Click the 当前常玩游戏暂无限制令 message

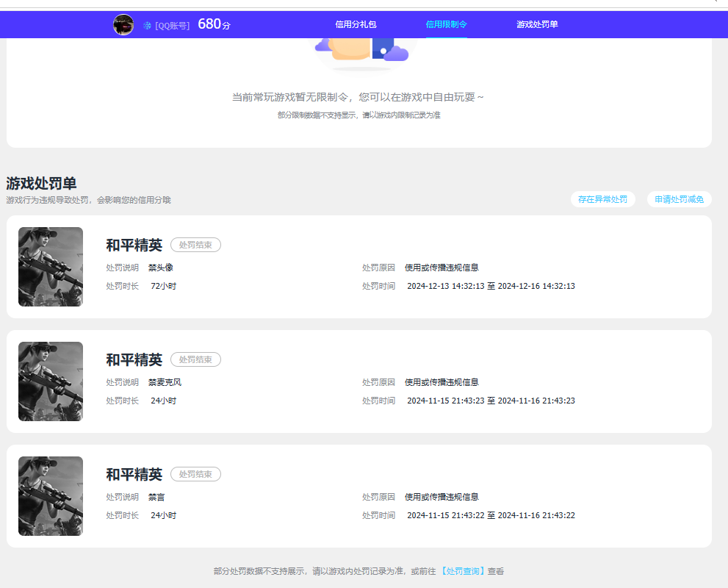click(x=358, y=97)
